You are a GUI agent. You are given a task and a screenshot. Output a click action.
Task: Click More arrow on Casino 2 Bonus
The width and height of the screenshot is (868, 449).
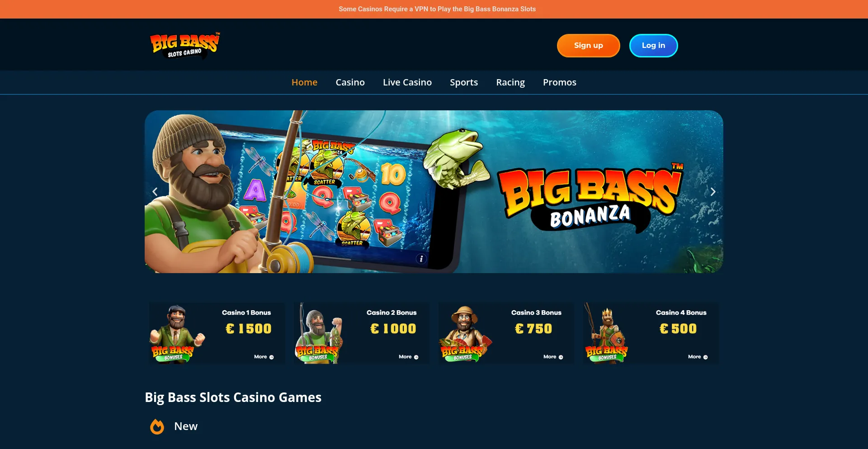(416, 357)
